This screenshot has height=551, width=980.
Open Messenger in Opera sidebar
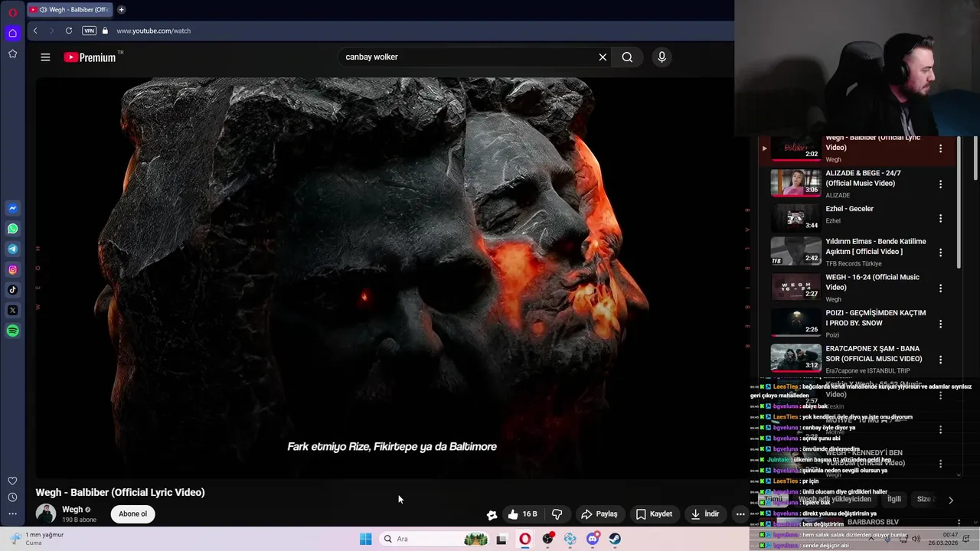click(x=12, y=208)
